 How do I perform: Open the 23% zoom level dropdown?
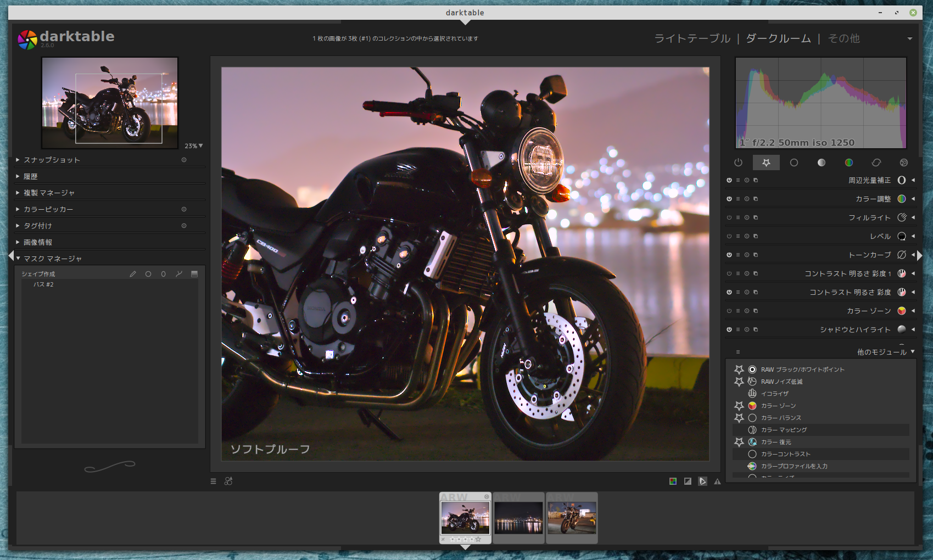pos(194,146)
